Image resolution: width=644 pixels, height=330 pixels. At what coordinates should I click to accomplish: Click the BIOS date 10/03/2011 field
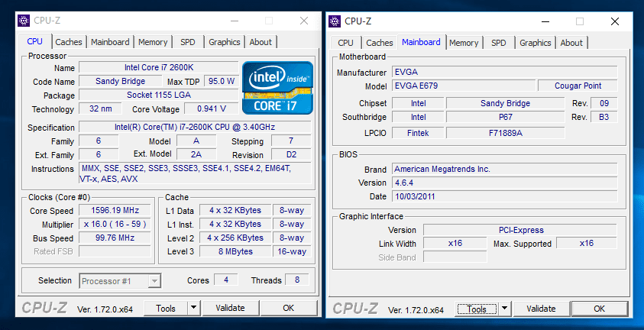(x=504, y=196)
